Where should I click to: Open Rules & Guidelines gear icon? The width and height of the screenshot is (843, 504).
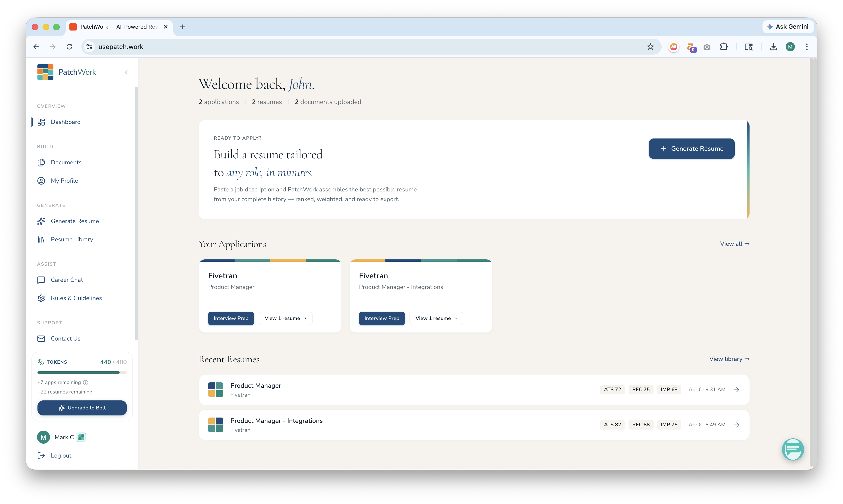pos(41,298)
